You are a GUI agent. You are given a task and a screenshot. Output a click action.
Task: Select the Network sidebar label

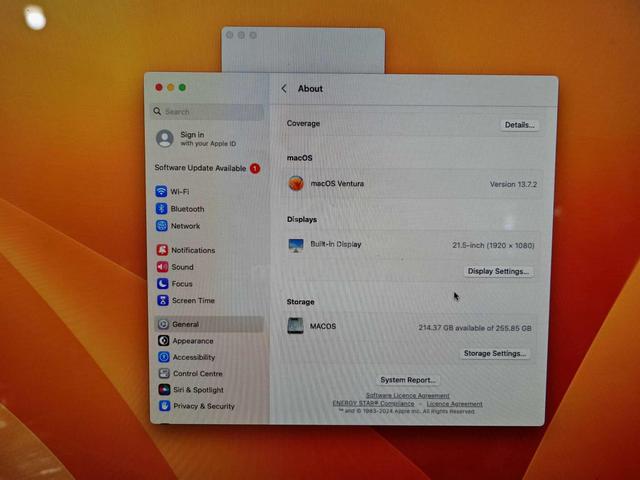(x=185, y=226)
